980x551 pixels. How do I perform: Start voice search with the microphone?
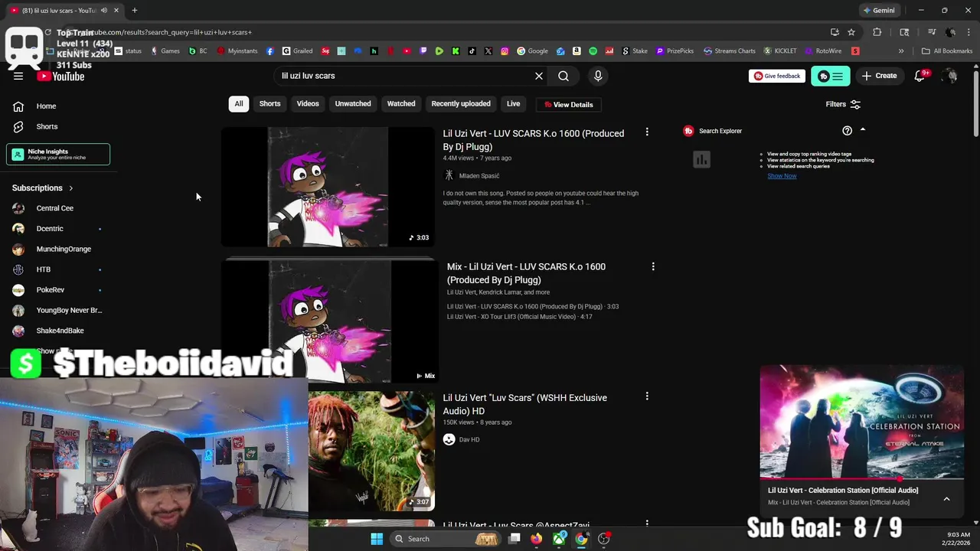tap(598, 76)
